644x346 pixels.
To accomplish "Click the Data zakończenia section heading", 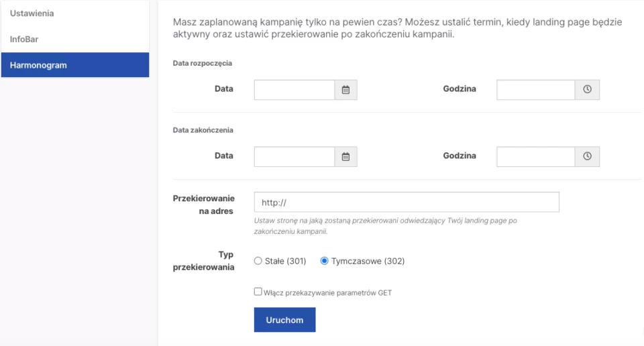I will pyautogui.click(x=203, y=130).
